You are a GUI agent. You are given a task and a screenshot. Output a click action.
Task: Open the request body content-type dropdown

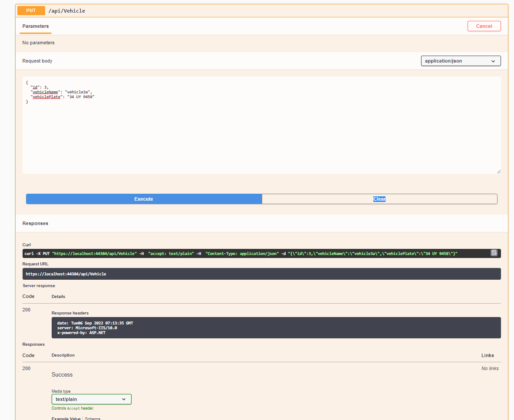click(x=460, y=61)
